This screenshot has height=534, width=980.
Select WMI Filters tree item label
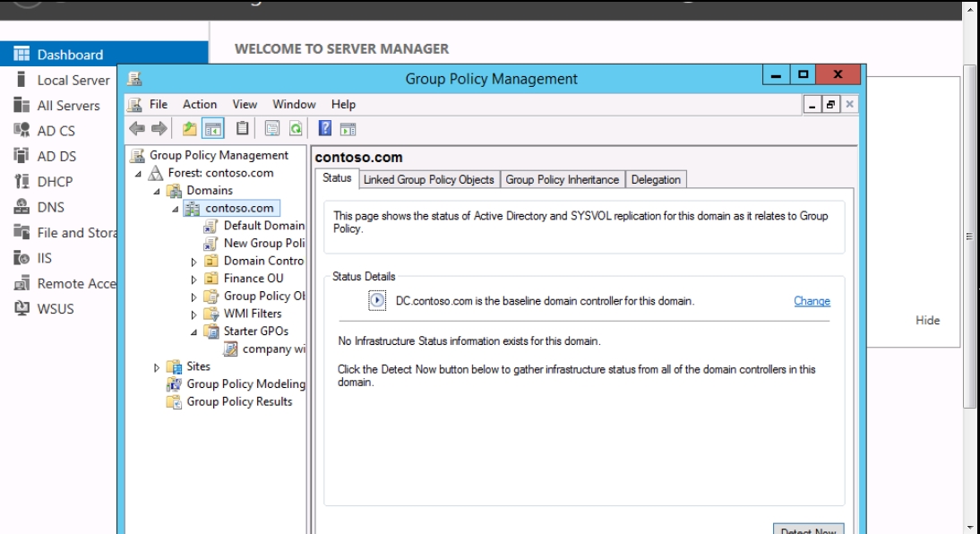253,314
